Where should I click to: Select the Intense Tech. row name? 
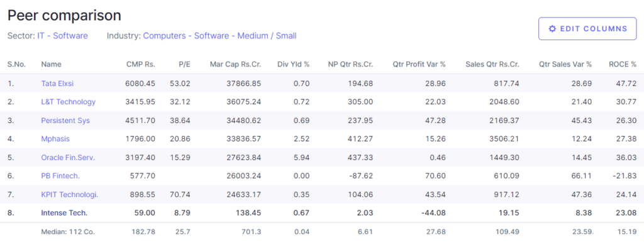tap(64, 213)
